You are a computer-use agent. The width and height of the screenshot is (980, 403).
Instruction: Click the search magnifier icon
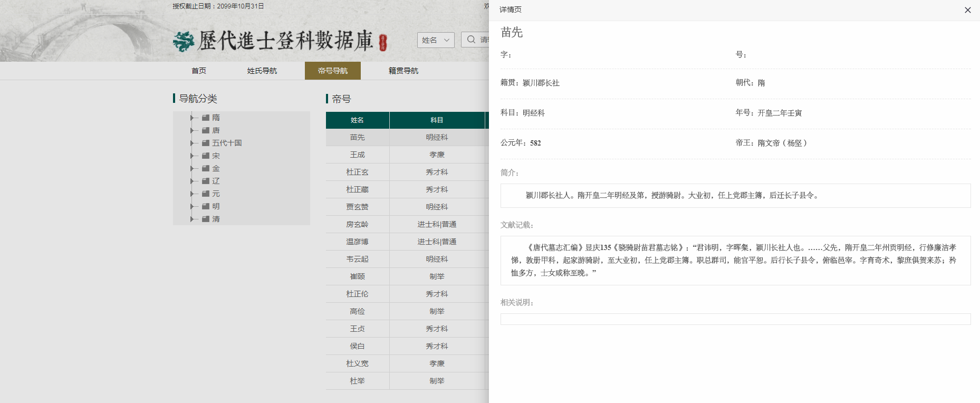471,40
